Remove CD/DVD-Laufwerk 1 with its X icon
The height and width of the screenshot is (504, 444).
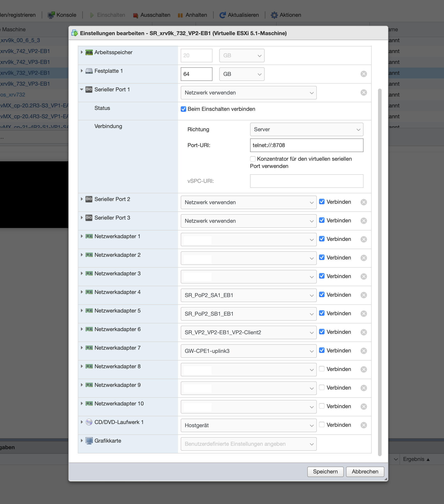[363, 425]
